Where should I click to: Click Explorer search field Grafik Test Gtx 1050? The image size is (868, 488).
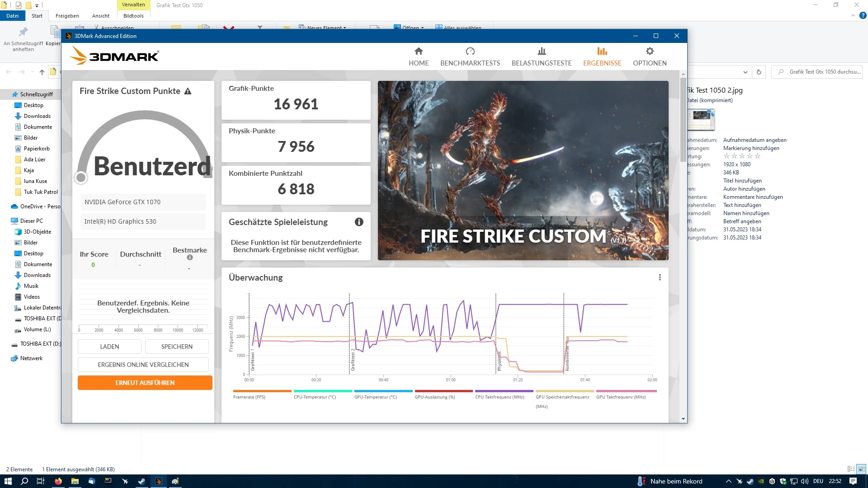click(x=817, y=72)
